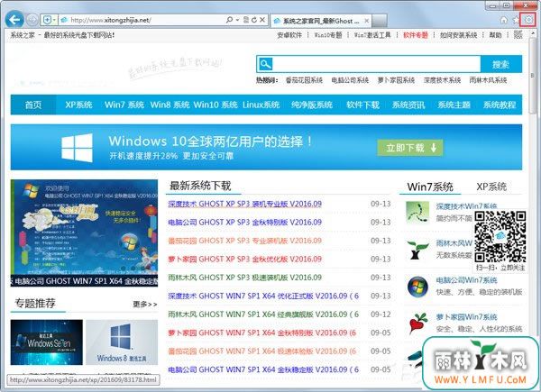Open the 如何安装系统 top link
The height and width of the screenshot is (392, 541).
tap(459, 35)
